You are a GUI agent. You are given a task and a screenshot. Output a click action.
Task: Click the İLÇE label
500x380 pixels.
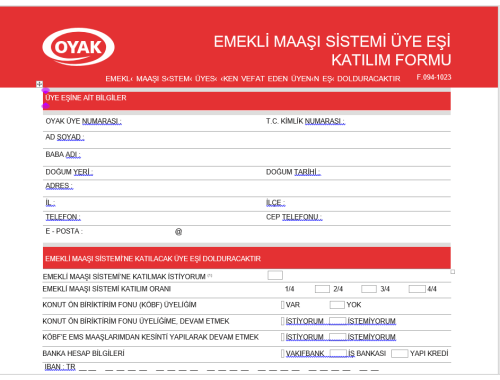[x=275, y=203]
